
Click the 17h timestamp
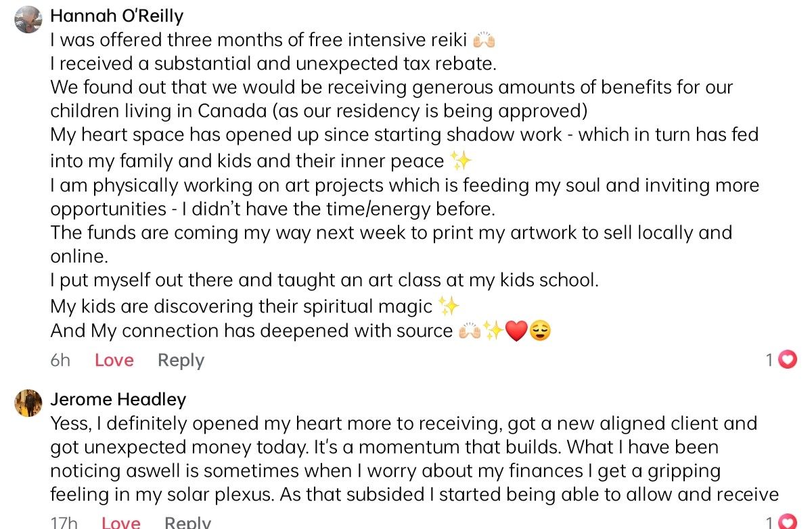coord(64,522)
